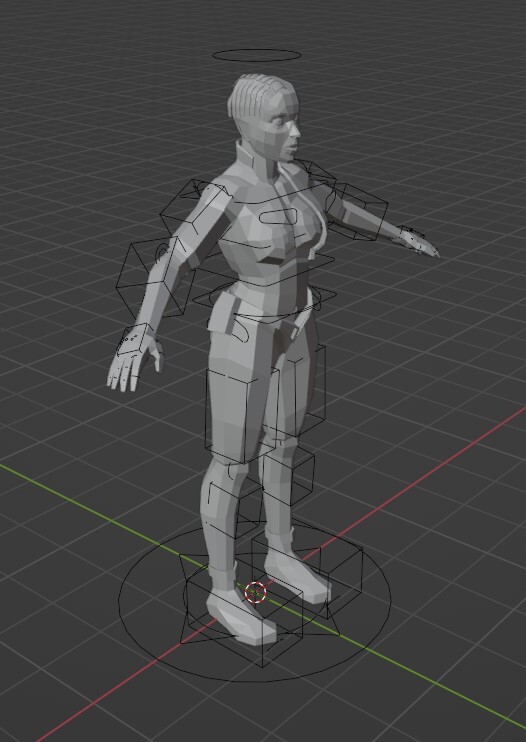Select the wrist control on the outstretched hand
This screenshot has height=742, width=526.
410,236
